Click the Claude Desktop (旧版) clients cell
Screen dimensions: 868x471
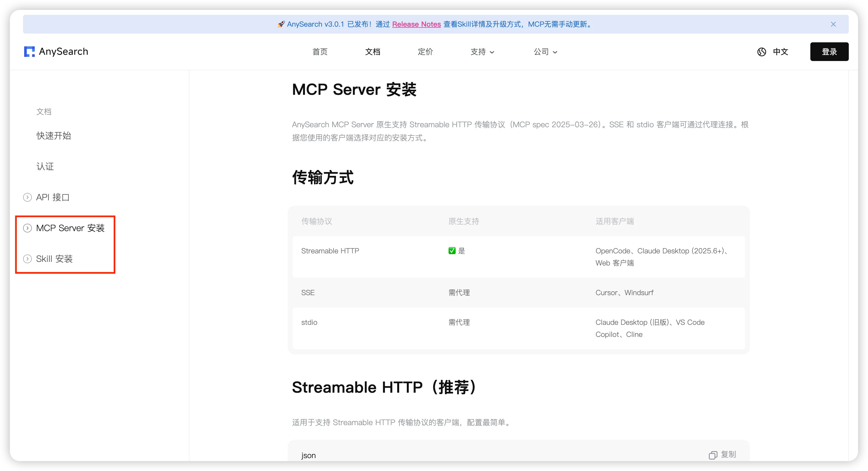pyautogui.click(x=650, y=328)
